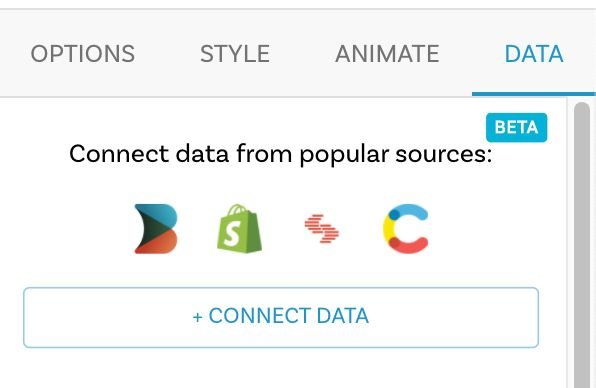Pick the gradient B logo data source
The width and height of the screenshot is (596, 388).
click(156, 229)
